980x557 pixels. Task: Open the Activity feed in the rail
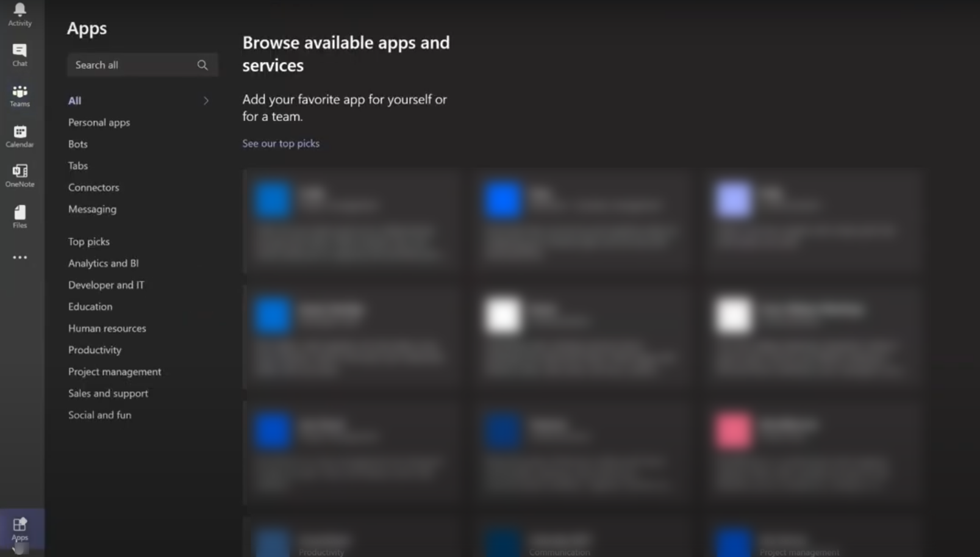point(20,14)
